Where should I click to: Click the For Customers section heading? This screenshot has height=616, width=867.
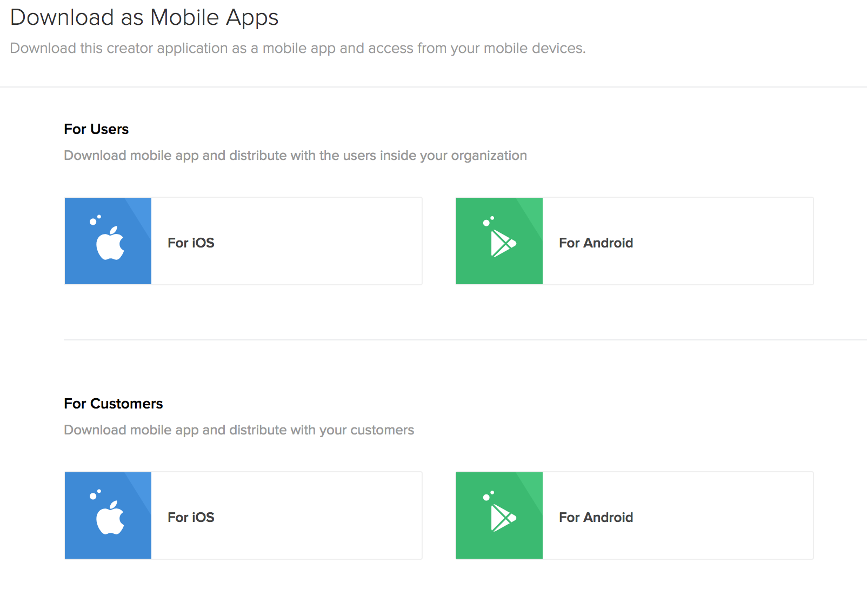pos(113,404)
